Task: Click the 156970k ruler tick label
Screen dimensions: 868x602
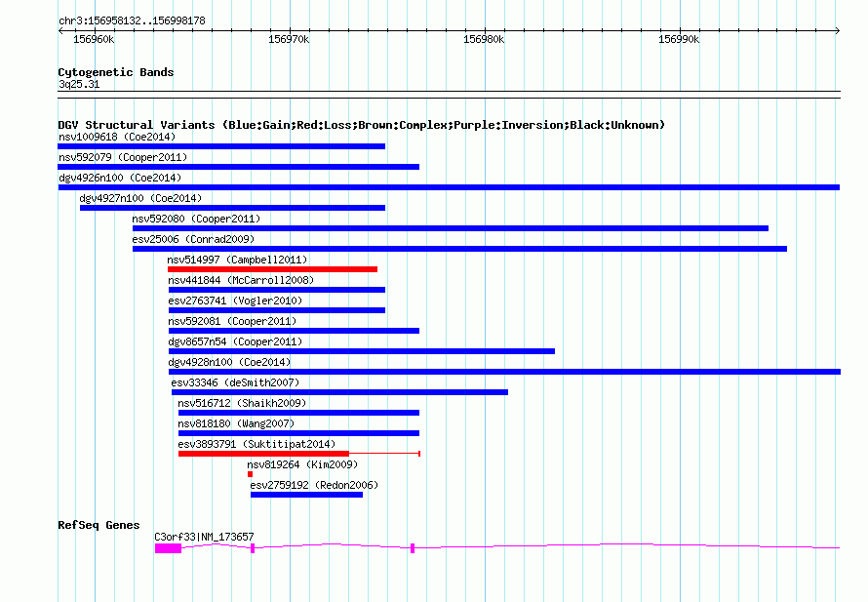Action: coord(289,39)
